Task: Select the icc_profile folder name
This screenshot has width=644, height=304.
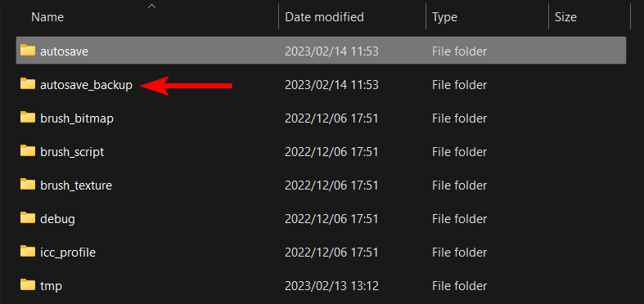Action: pos(68,253)
